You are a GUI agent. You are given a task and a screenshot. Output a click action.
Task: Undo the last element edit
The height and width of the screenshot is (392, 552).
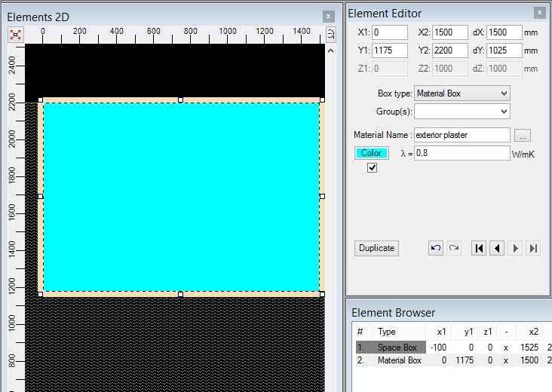tap(436, 248)
